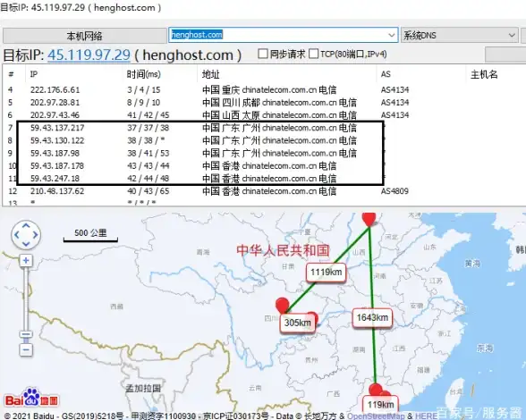526x420 pixels.
Task: Click the AS4809 cell
Action: click(394, 191)
